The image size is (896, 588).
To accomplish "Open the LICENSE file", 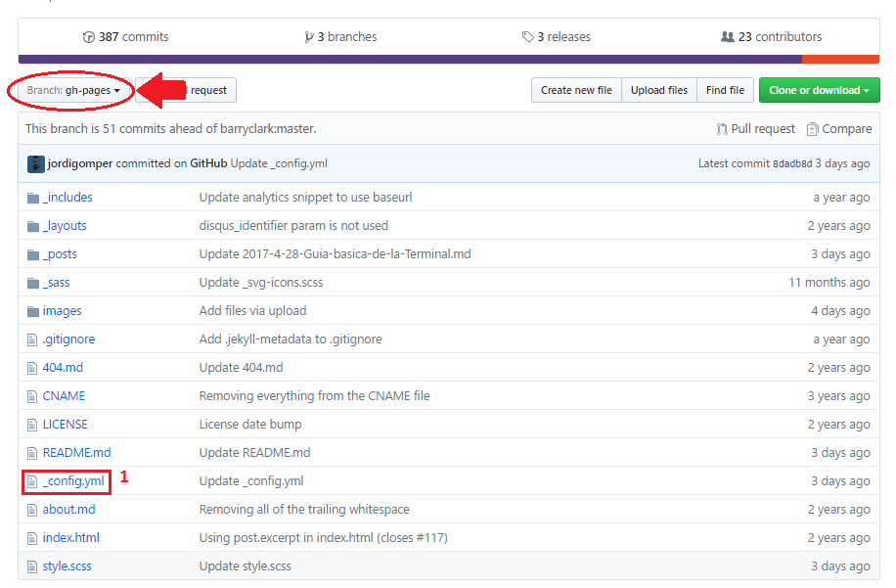I will (x=66, y=425).
